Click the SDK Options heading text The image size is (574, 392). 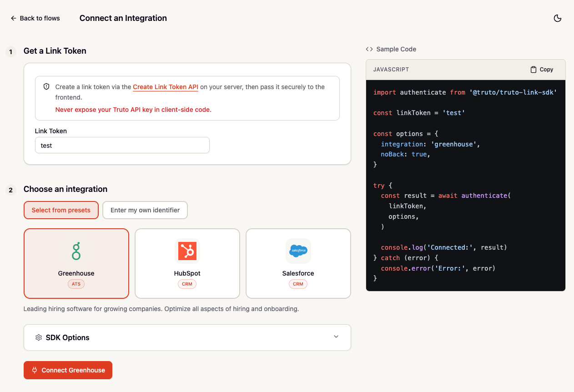point(68,337)
